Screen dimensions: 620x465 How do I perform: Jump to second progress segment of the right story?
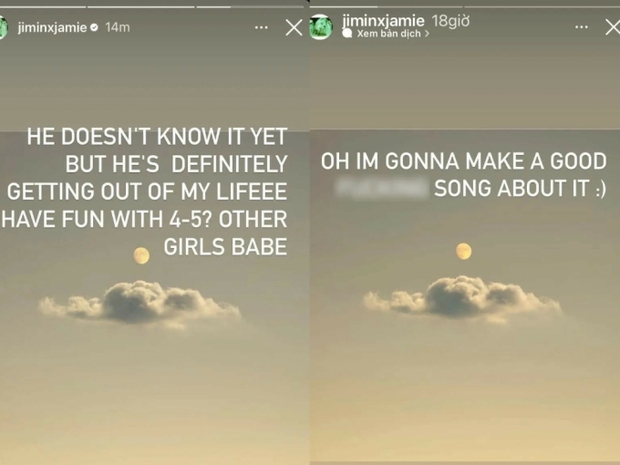coord(542,7)
